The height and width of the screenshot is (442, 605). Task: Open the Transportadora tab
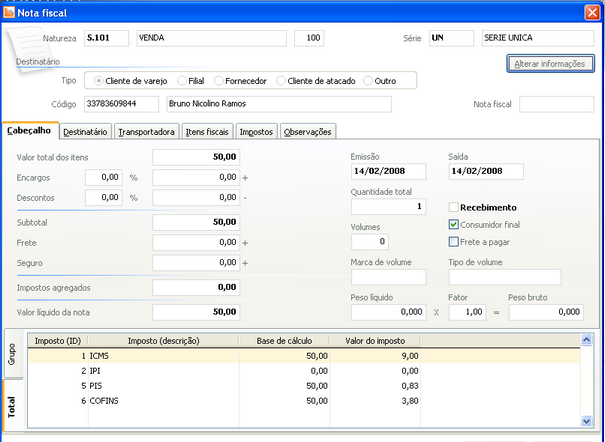click(146, 132)
